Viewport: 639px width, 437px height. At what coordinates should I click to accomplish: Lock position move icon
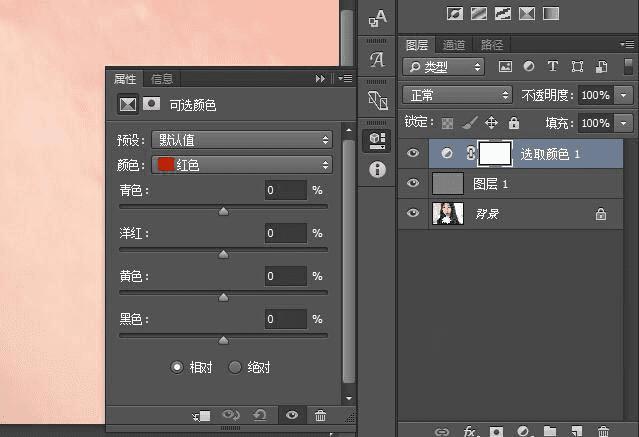[491, 123]
